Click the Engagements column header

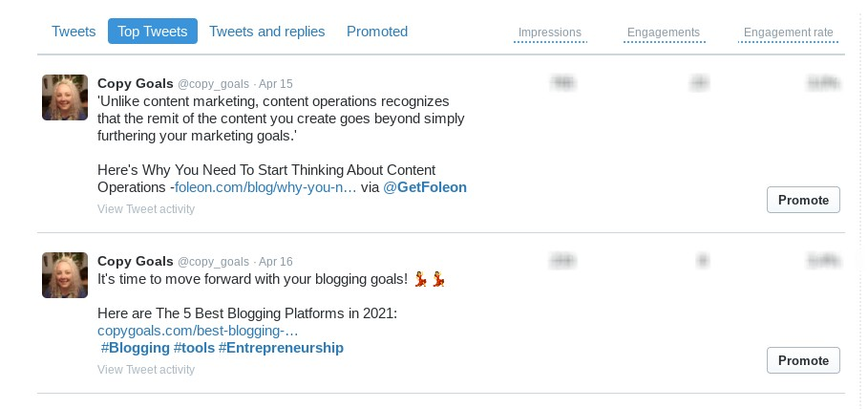[x=663, y=33]
